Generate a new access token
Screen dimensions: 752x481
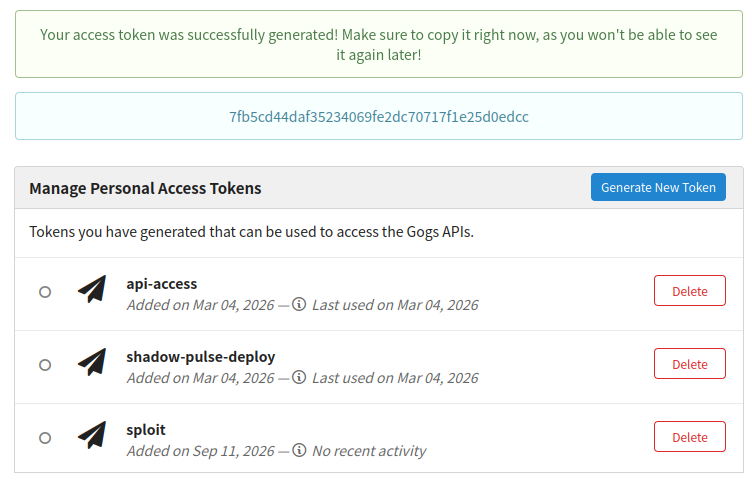[x=658, y=187]
